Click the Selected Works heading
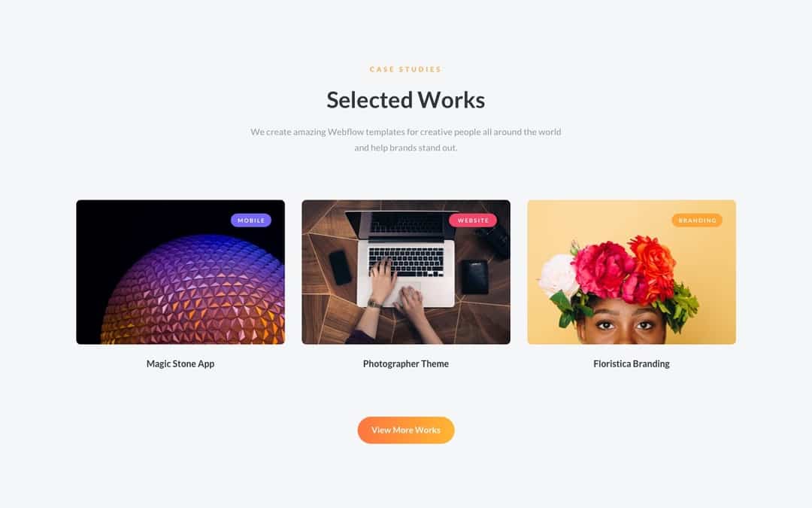Viewport: 812px width, 508px height. [406, 100]
